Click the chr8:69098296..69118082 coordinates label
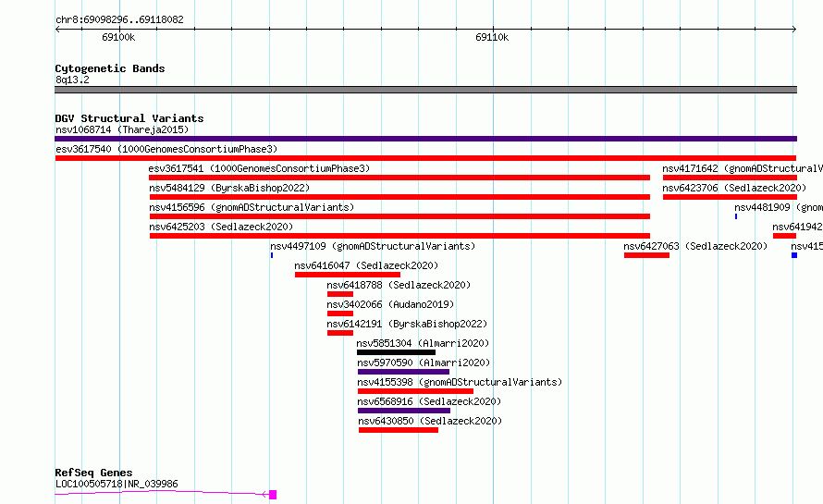 [x=119, y=20]
